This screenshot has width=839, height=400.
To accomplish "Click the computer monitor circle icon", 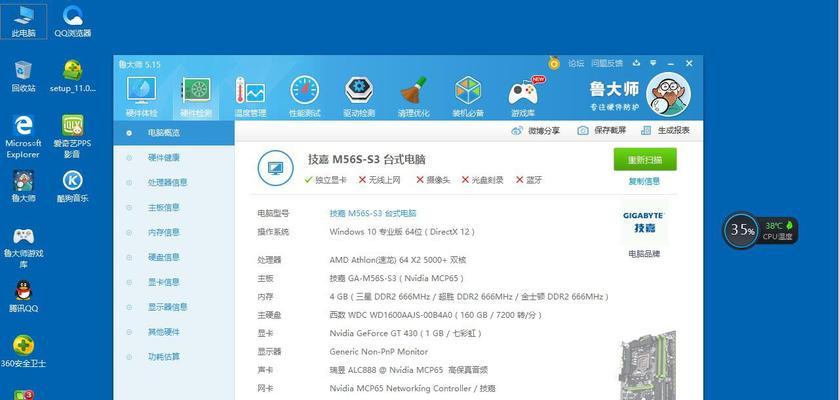I will pyautogui.click(x=276, y=168).
